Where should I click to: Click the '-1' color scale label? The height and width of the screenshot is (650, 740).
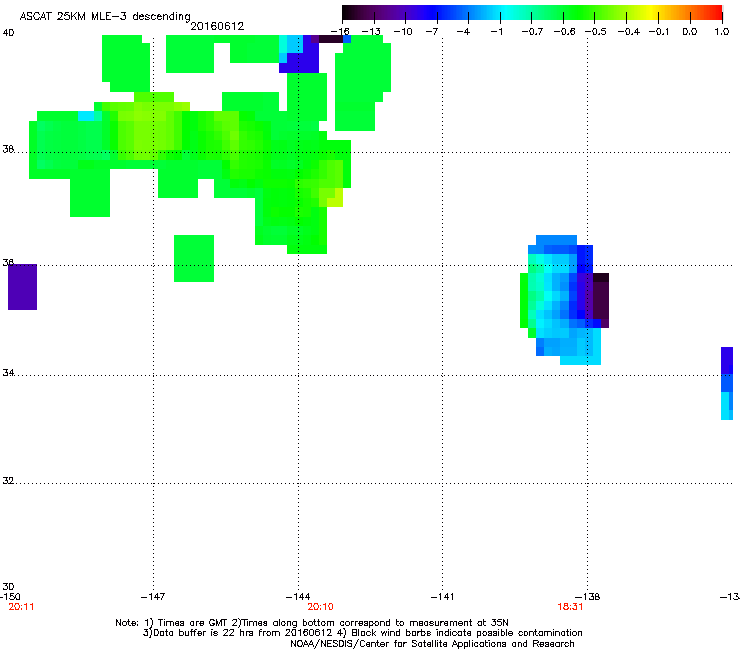[496, 32]
